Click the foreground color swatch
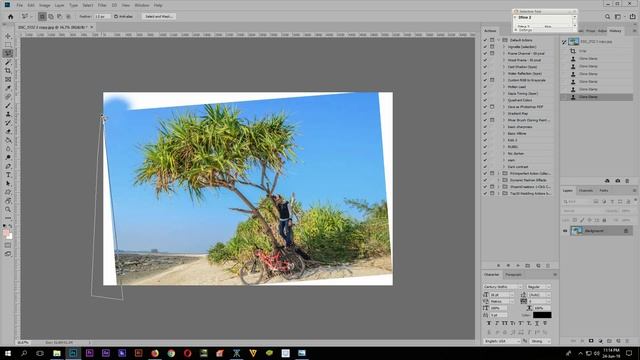This screenshot has width=640, height=360. (x=6, y=232)
